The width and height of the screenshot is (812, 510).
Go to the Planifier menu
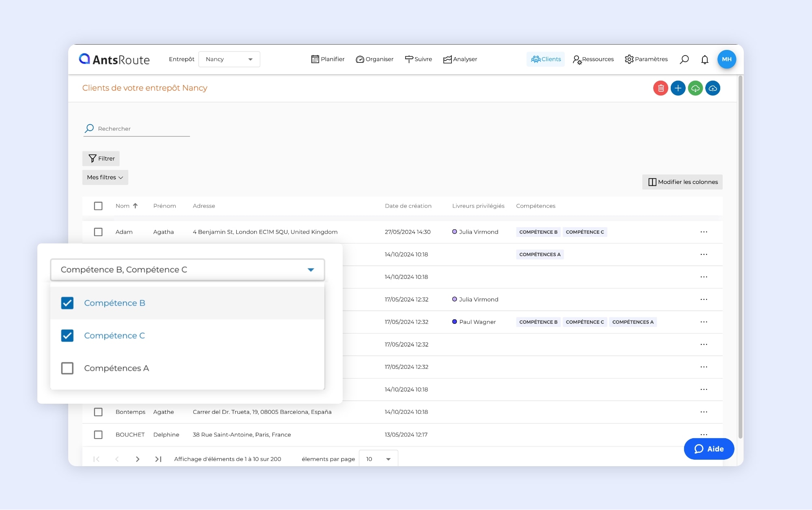click(x=328, y=59)
